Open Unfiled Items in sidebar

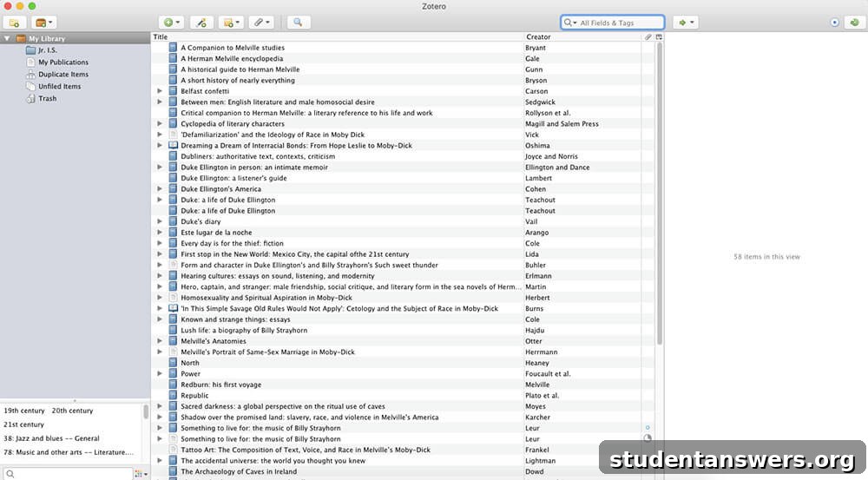(x=59, y=87)
